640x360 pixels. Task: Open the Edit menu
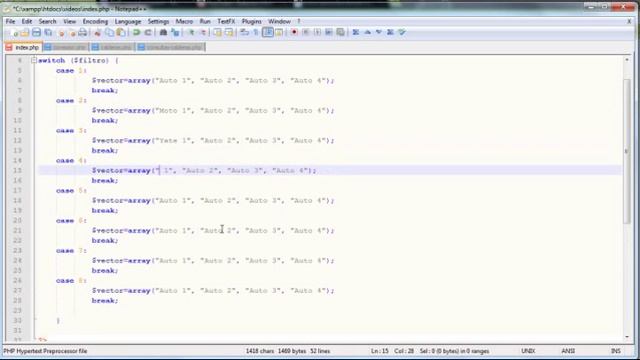[27, 21]
